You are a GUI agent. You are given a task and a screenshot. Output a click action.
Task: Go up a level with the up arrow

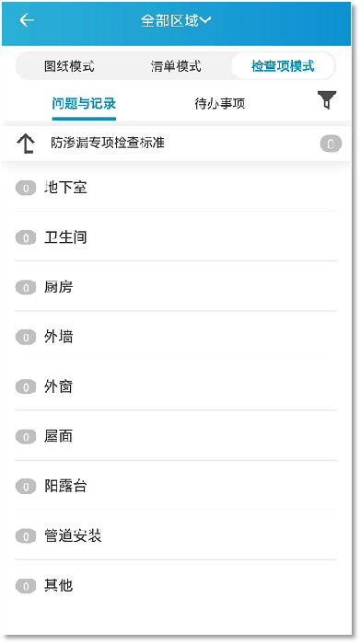(x=26, y=144)
